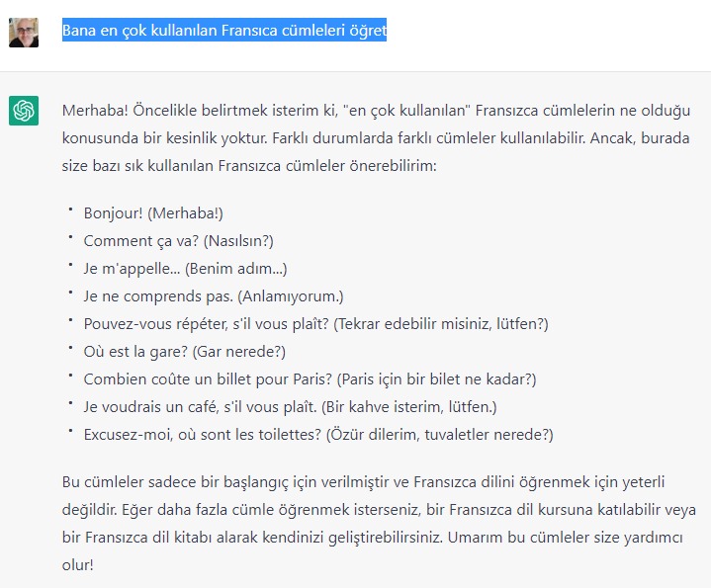
Task: Click the highlighted user prompt about Fransızca cümleleri
Action: click(224, 31)
